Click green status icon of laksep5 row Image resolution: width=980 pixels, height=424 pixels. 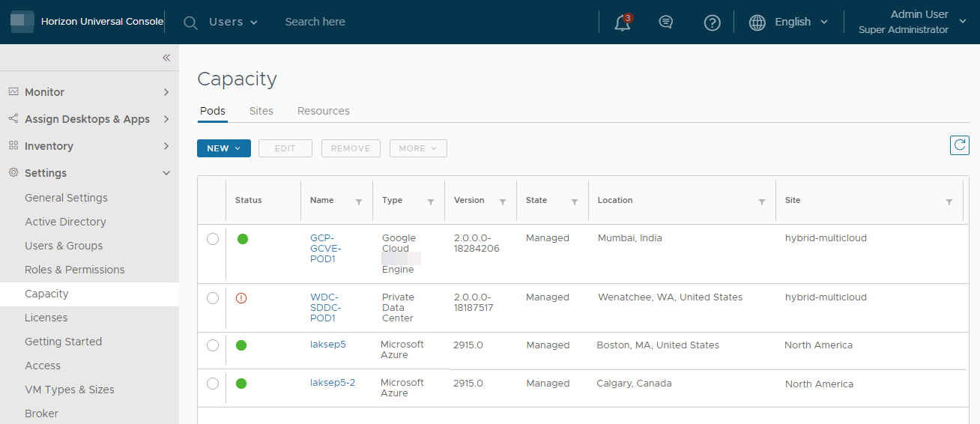coord(241,345)
